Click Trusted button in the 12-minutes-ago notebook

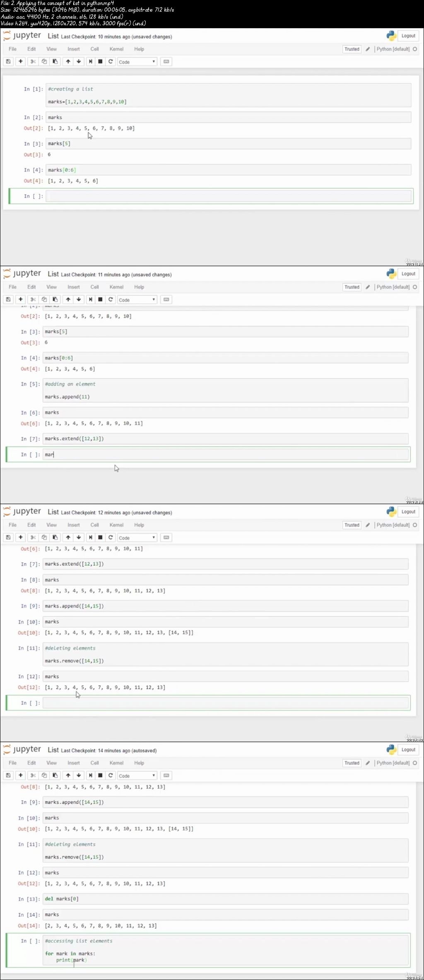352,525
